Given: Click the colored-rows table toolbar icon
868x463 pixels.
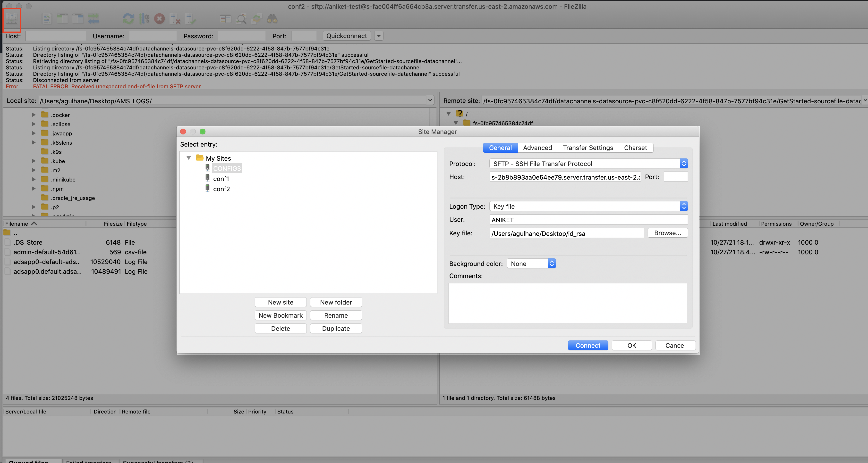Looking at the screenshot, I should [x=225, y=19].
